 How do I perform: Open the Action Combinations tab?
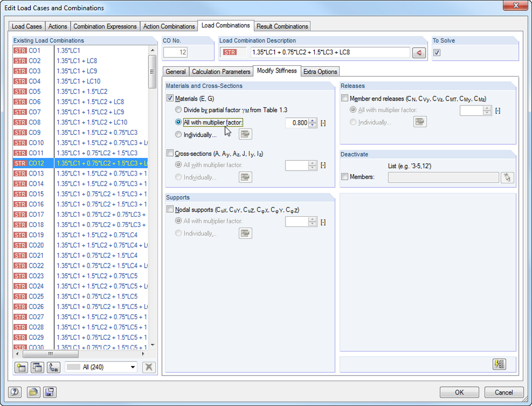pyautogui.click(x=169, y=26)
